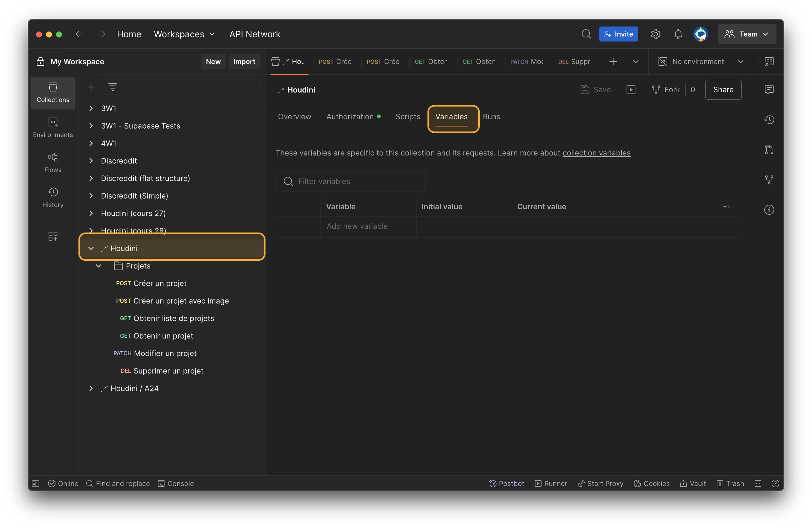Expand the 3W1 - Supabase Tests collection
The width and height of the screenshot is (812, 528).
pyautogui.click(x=91, y=126)
